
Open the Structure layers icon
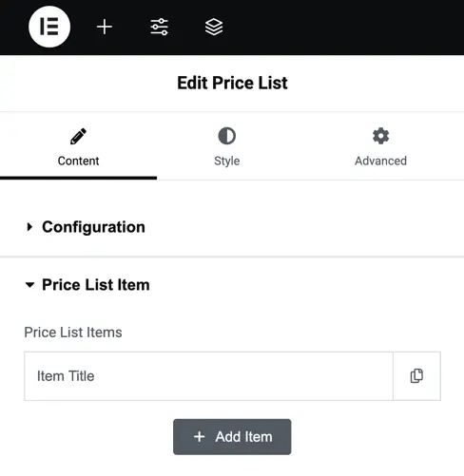pos(214,27)
